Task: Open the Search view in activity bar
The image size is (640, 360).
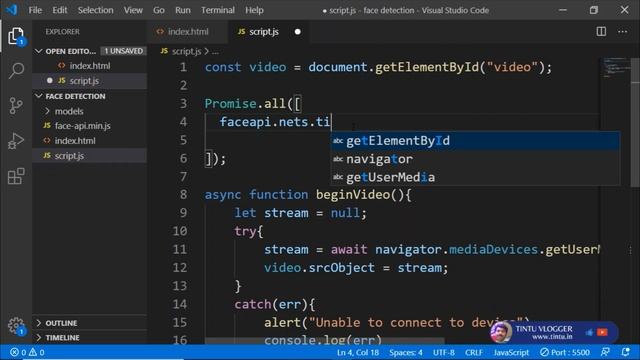Action: coord(16,71)
